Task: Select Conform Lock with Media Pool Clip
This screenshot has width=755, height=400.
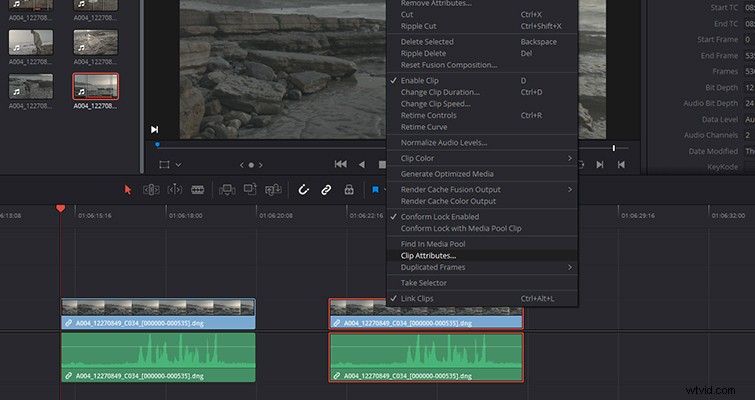Action: pos(482,228)
